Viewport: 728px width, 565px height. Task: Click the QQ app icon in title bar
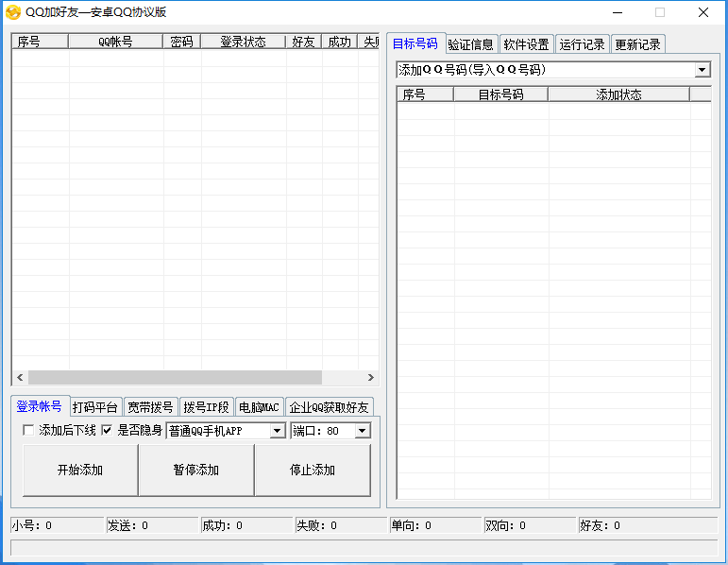pyautogui.click(x=13, y=12)
